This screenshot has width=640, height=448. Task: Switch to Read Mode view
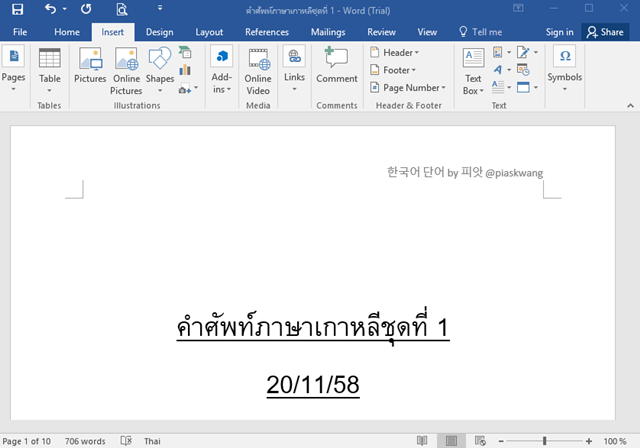click(x=422, y=441)
